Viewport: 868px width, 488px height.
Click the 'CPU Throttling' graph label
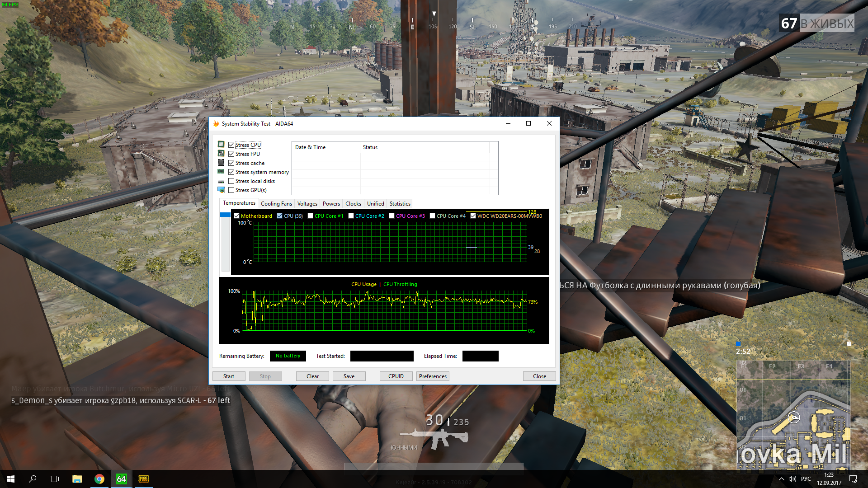point(400,285)
